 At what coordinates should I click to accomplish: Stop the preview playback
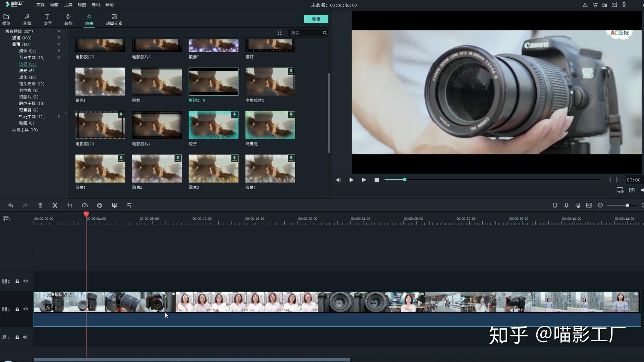377,180
